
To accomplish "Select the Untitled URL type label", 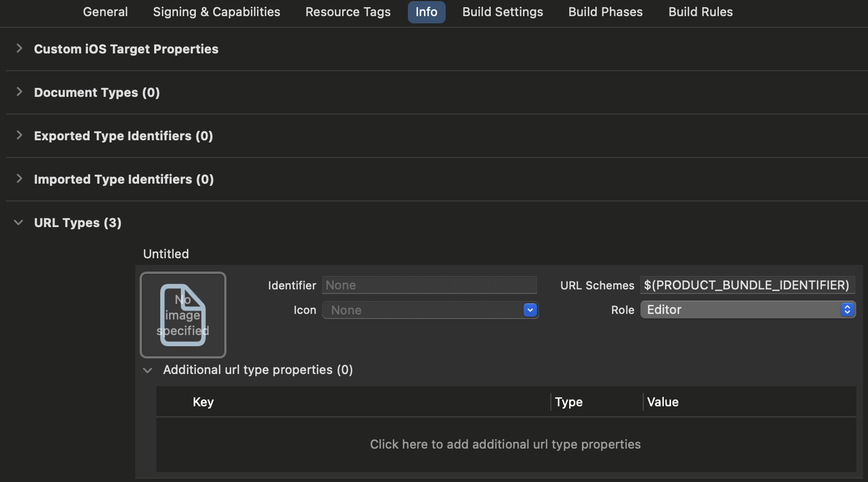I will coord(166,254).
